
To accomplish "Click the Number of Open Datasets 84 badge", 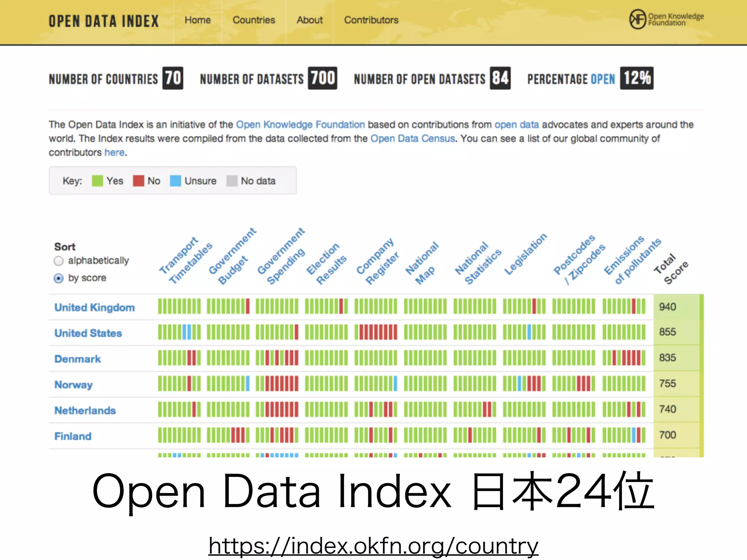I will 500,78.
